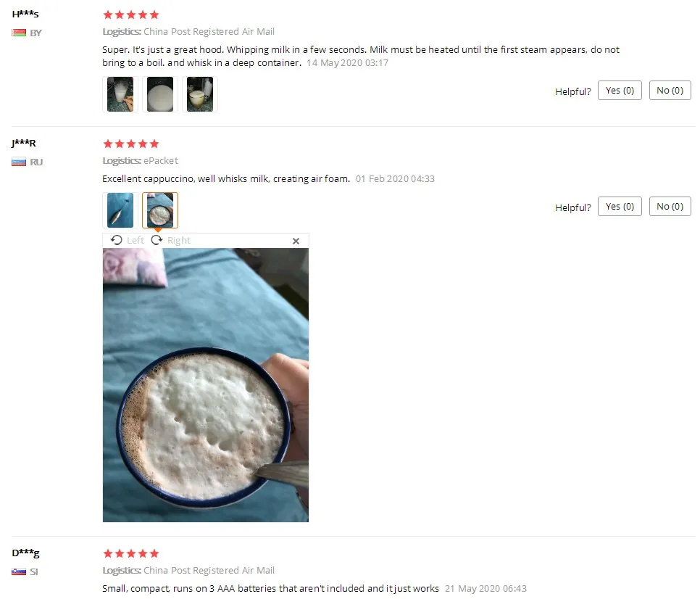Vote Yes on J***R's cappuccino review
The height and width of the screenshot is (599, 700).
[x=620, y=207]
